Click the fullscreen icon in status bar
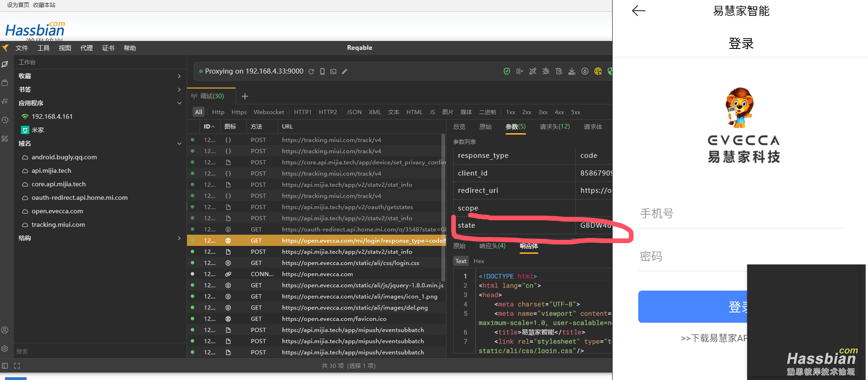The width and height of the screenshot is (868, 380). [x=17, y=366]
